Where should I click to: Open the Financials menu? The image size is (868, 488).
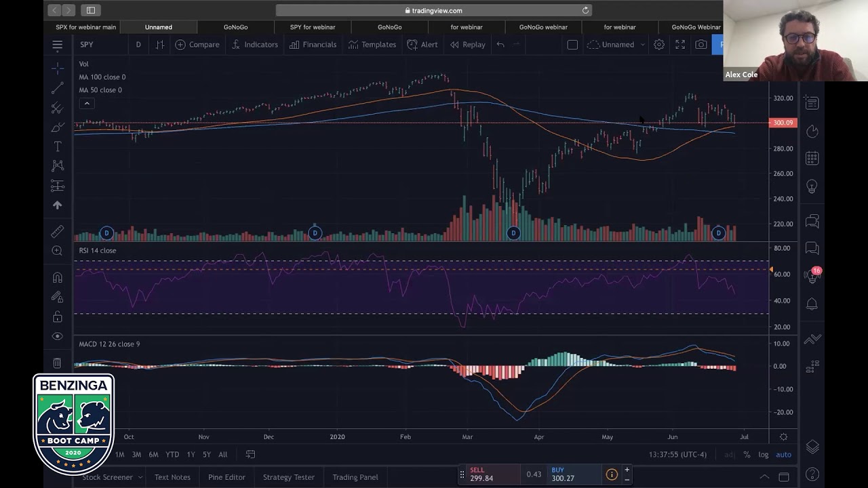pyautogui.click(x=313, y=45)
